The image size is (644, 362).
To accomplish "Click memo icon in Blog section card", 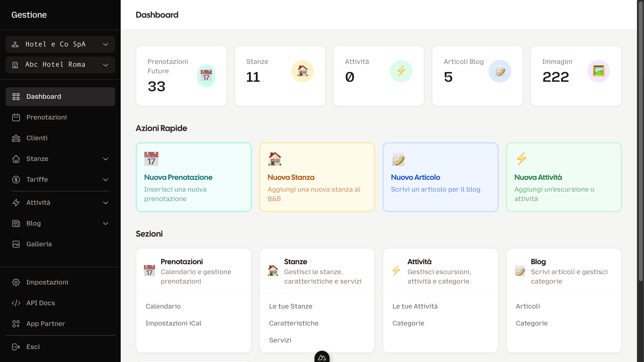I will (x=520, y=271).
